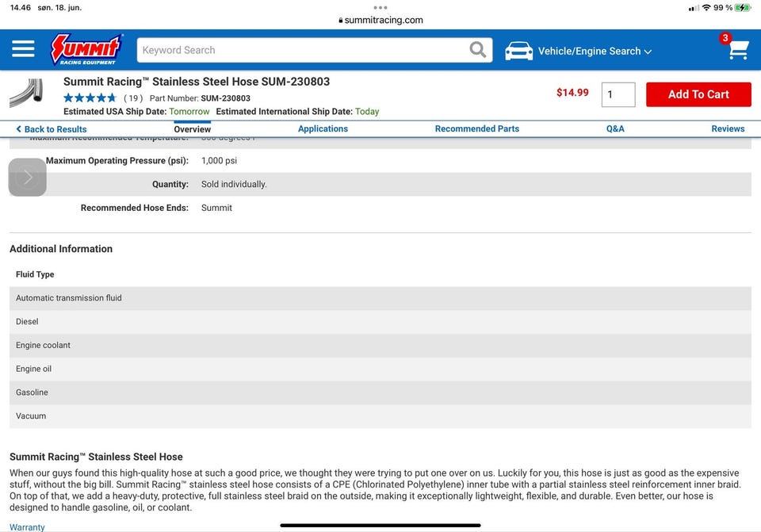
Task: Open the Q&A tab
Action: [615, 128]
